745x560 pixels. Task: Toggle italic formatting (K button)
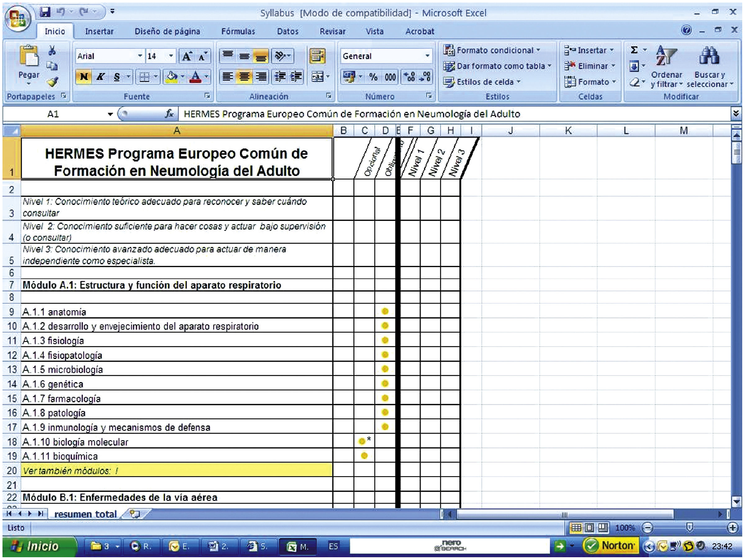(100, 77)
